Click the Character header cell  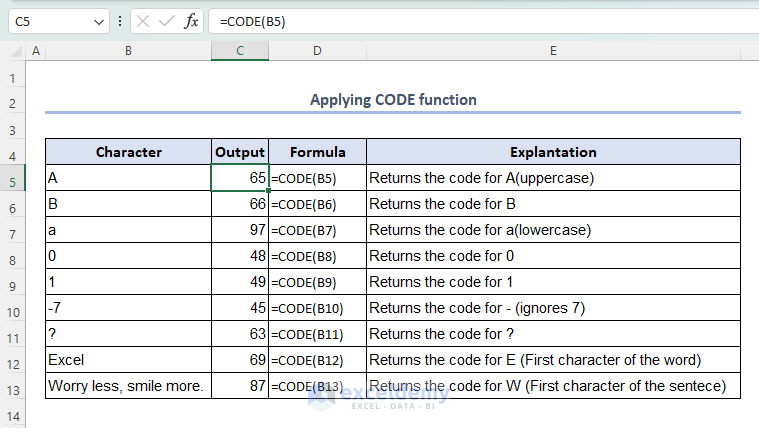click(x=128, y=153)
